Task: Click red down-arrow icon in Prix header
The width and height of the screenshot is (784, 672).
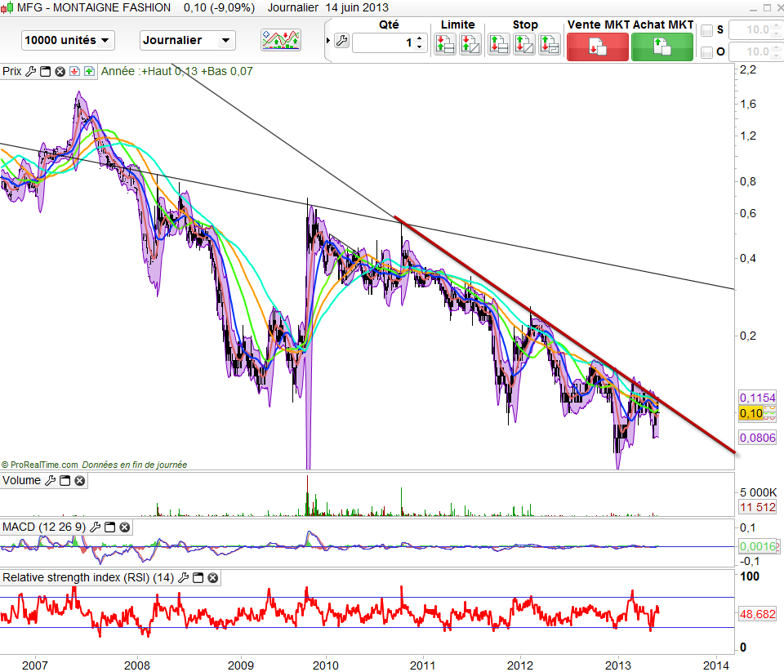Action: [x=74, y=71]
